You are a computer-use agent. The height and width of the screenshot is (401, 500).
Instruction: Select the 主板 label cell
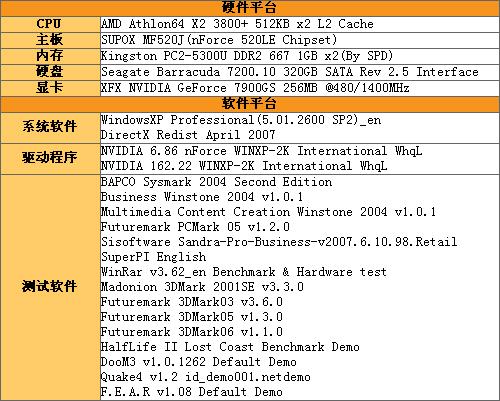point(50,40)
